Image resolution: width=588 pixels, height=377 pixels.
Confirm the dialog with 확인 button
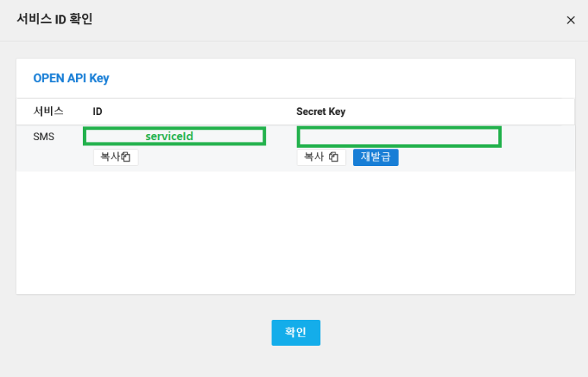tap(296, 332)
